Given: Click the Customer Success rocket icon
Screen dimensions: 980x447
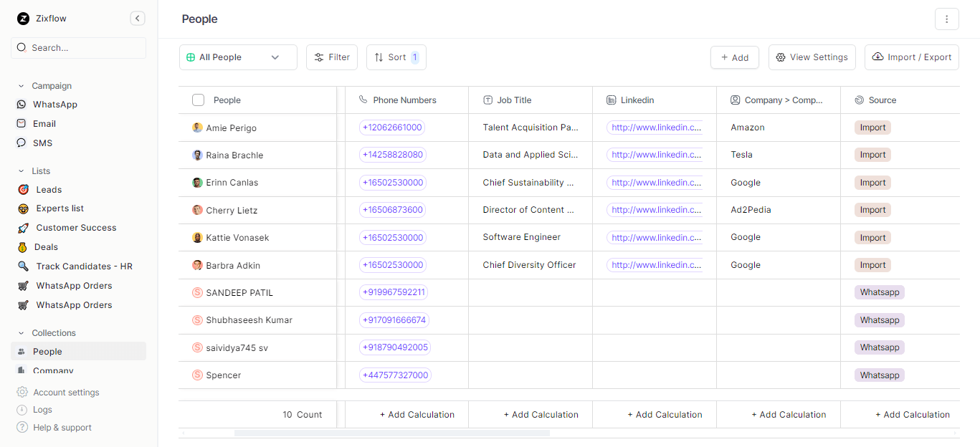Looking at the screenshot, I should 23,228.
